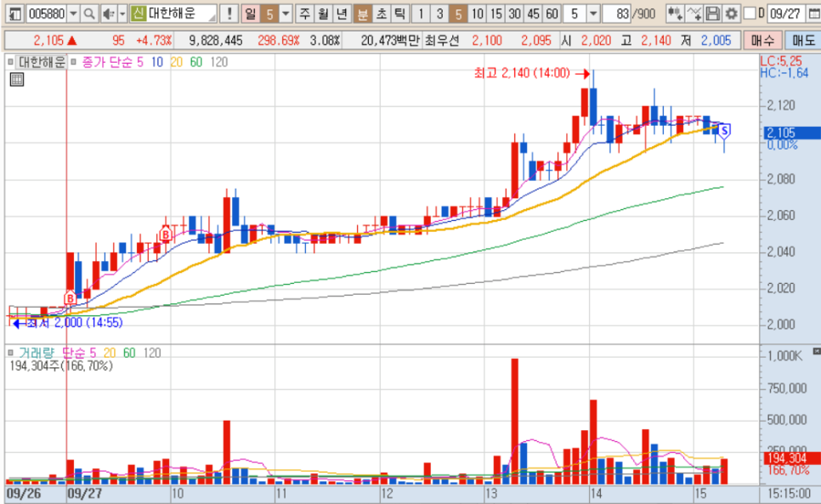Open chart settings gear icon

pyautogui.click(x=731, y=14)
